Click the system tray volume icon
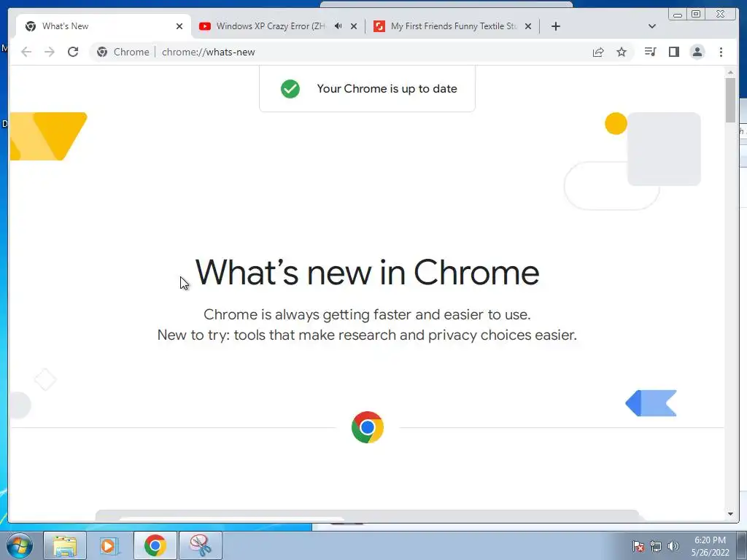This screenshot has width=747, height=560. tap(673, 546)
